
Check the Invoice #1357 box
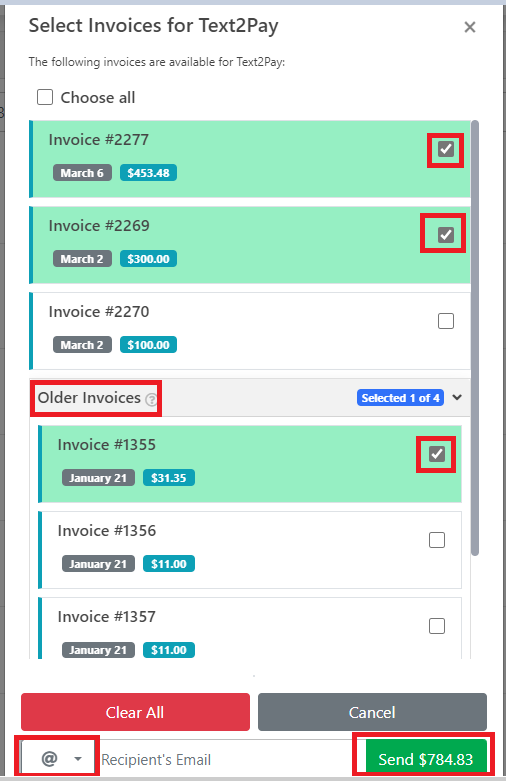(437, 626)
